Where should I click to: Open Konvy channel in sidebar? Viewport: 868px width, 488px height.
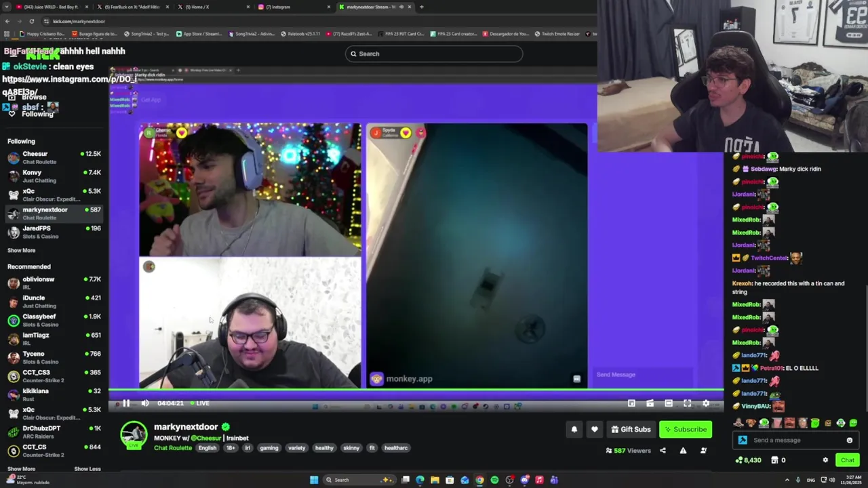click(54, 176)
